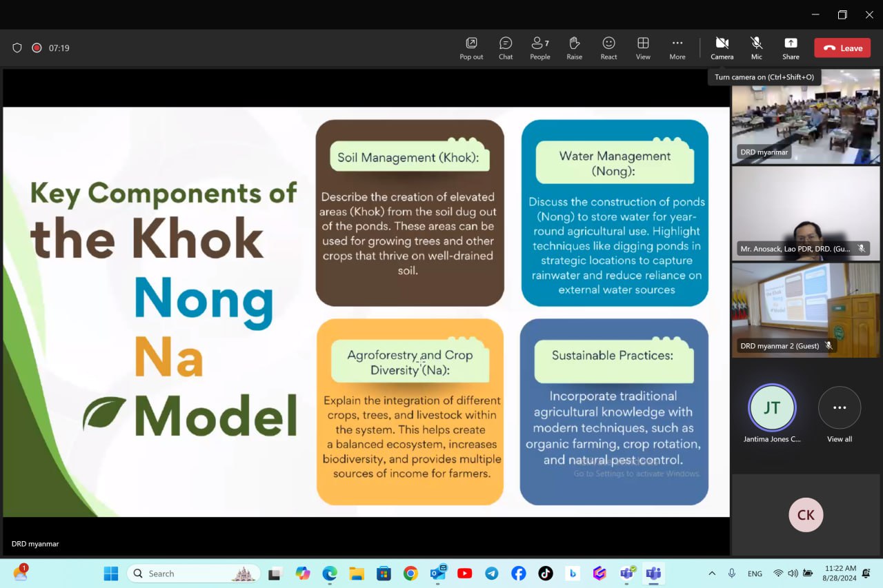Image resolution: width=883 pixels, height=588 pixels.
Task: Click the recording indicator
Action: [37, 48]
